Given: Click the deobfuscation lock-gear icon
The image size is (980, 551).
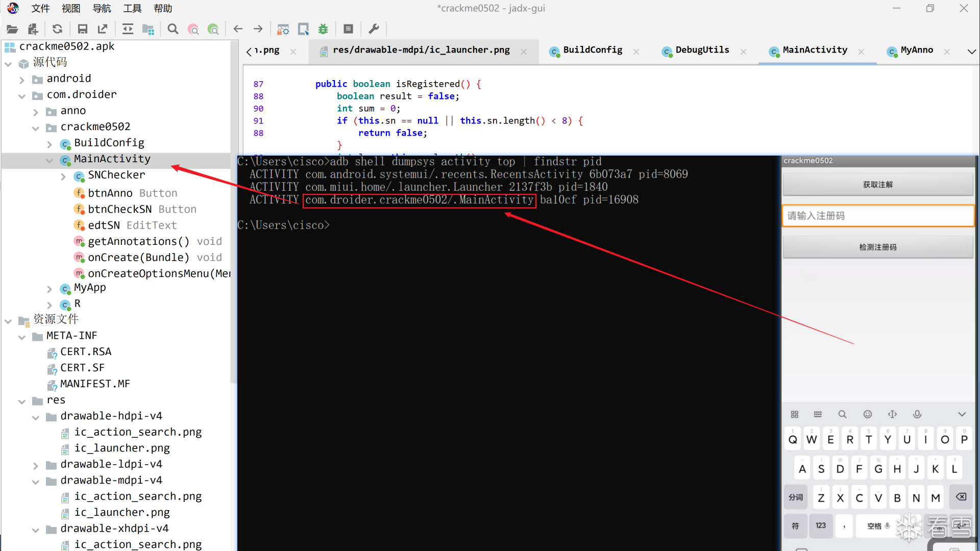Looking at the screenshot, I should coord(283,29).
